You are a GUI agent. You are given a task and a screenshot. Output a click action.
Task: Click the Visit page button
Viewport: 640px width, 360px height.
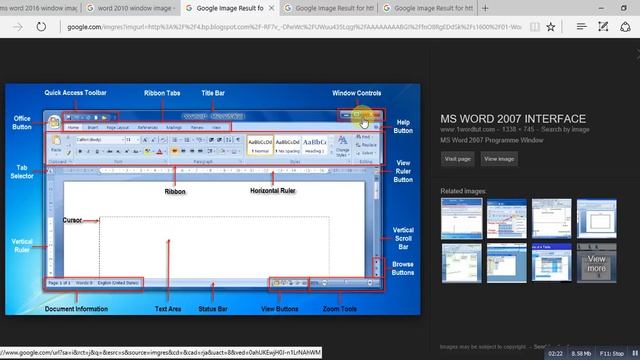pos(458,159)
